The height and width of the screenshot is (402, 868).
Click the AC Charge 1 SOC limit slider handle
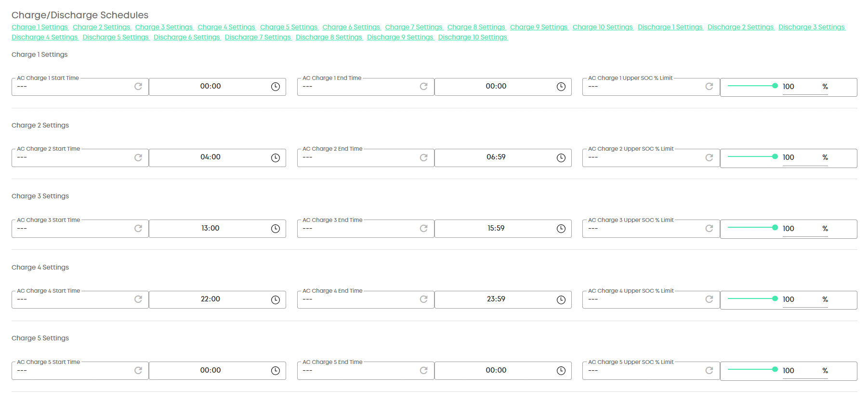coord(775,86)
